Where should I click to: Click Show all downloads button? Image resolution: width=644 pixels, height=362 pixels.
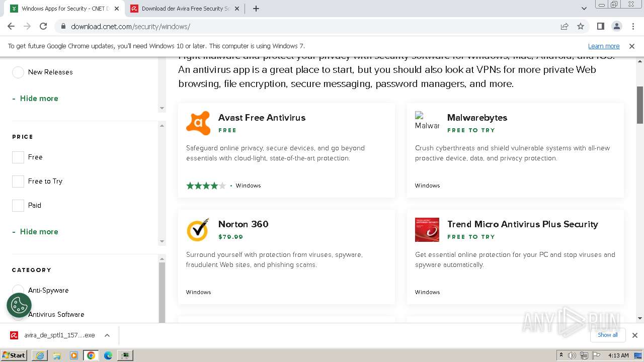(x=607, y=335)
